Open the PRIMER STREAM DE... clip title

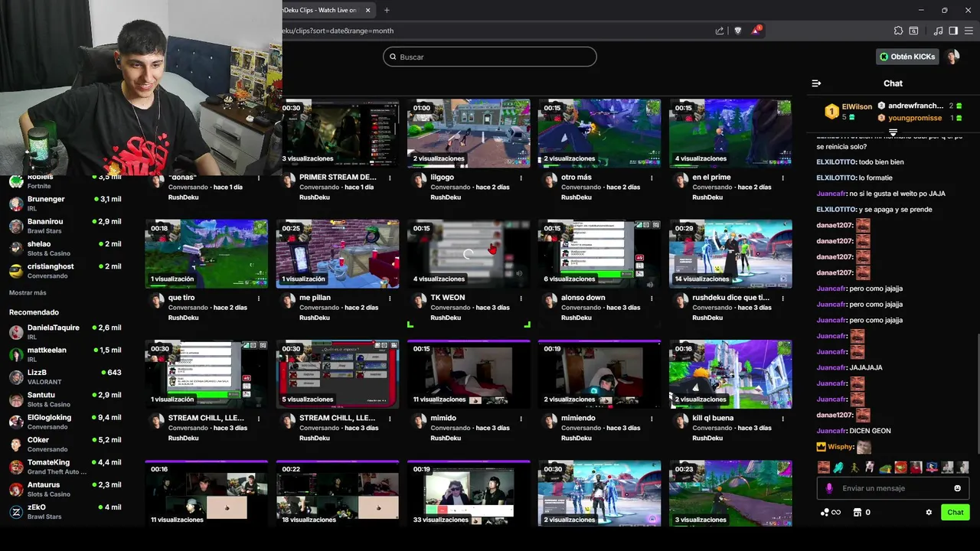click(x=338, y=177)
